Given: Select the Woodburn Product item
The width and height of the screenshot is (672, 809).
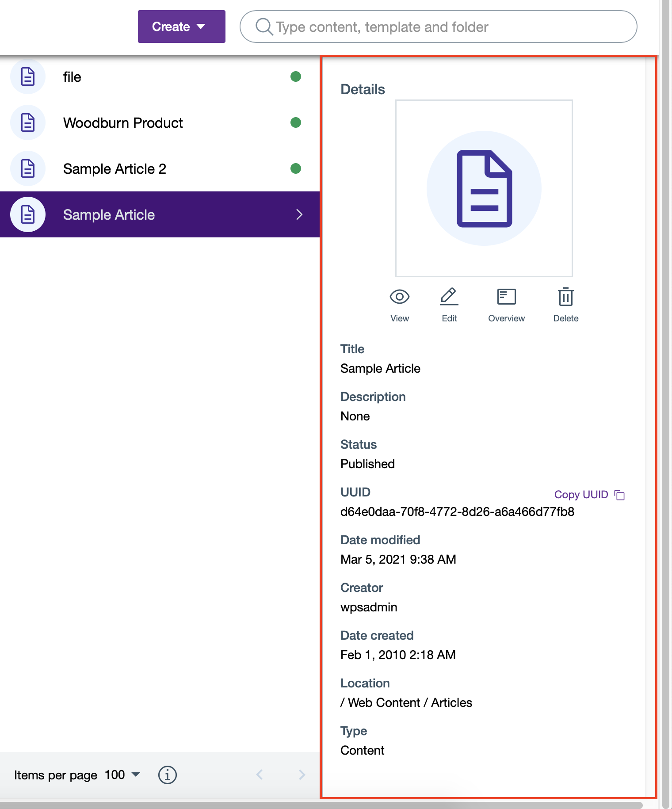Looking at the screenshot, I should point(160,122).
